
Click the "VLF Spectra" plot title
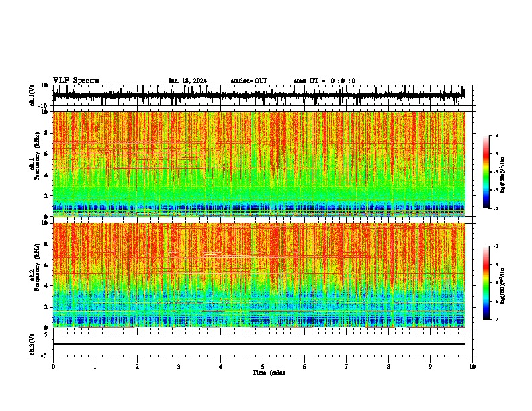coord(76,80)
